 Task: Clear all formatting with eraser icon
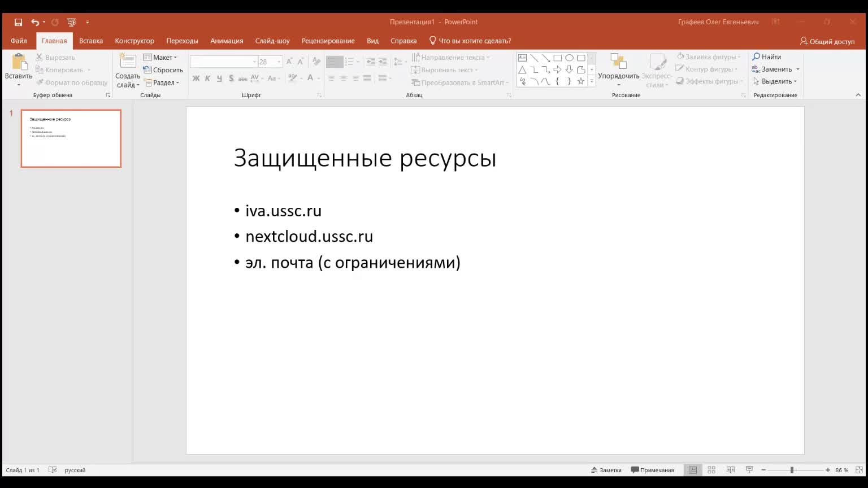click(316, 62)
